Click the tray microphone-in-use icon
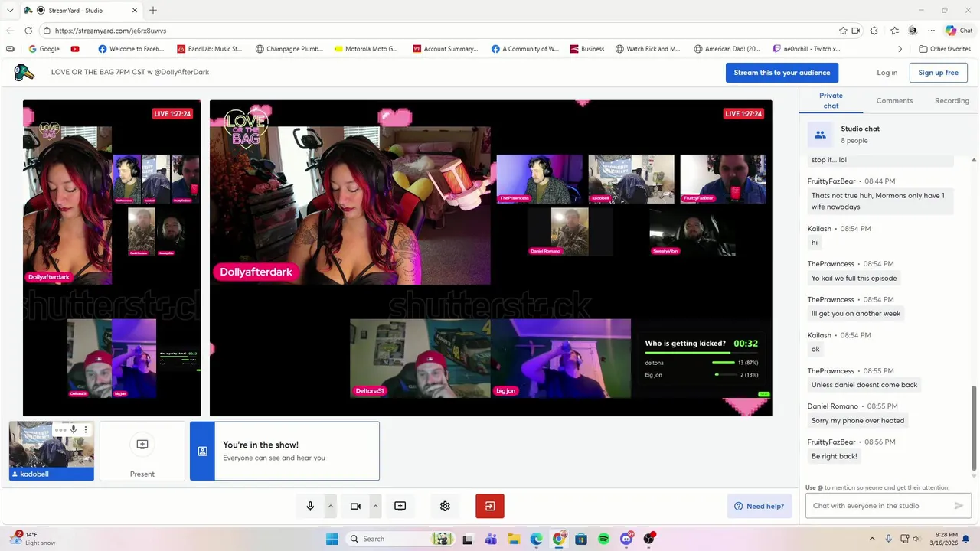 [888, 539]
